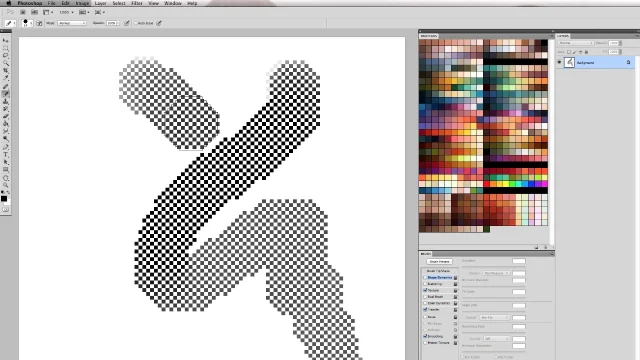The image size is (640, 360).
Task: Enable tablet pressure for size icon
Action: 159,23
